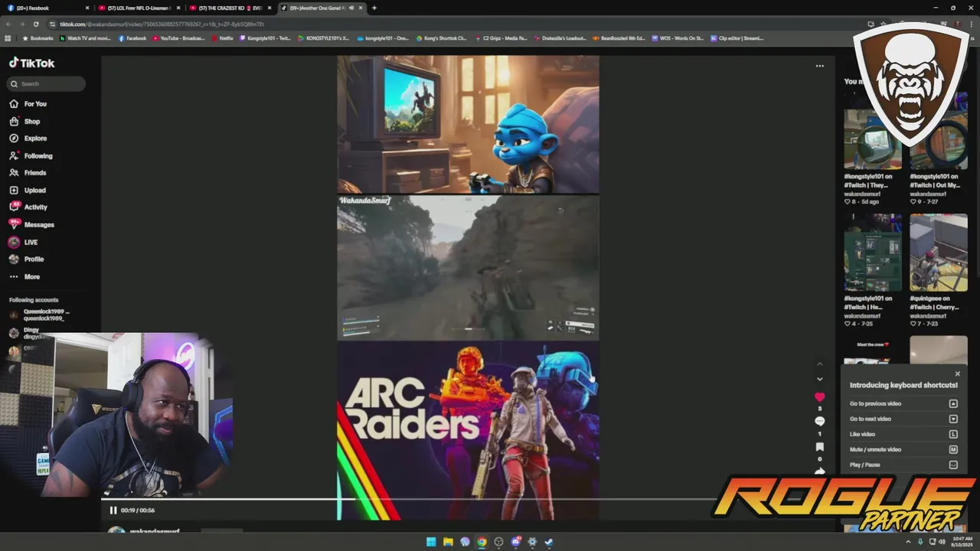Image resolution: width=980 pixels, height=551 pixels.
Task: Open the LIVE section
Action: coord(23,242)
